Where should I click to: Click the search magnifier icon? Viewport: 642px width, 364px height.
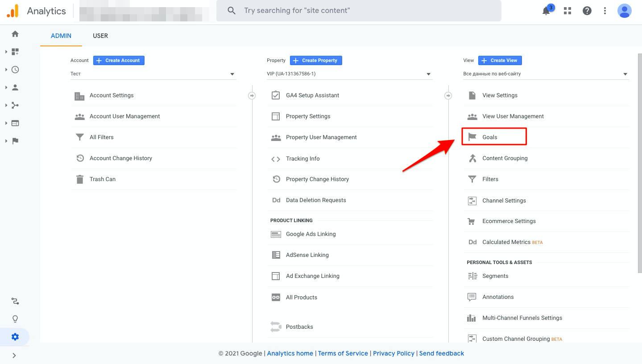click(x=231, y=10)
